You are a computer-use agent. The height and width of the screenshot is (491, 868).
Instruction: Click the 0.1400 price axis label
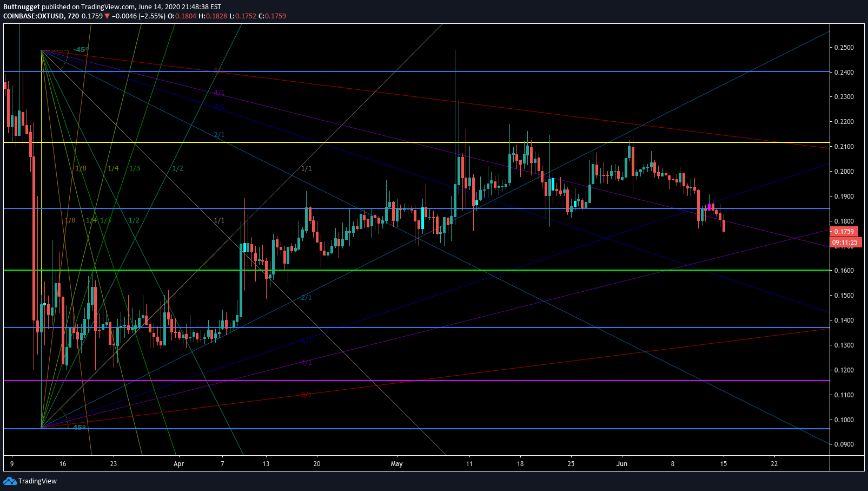(x=844, y=320)
